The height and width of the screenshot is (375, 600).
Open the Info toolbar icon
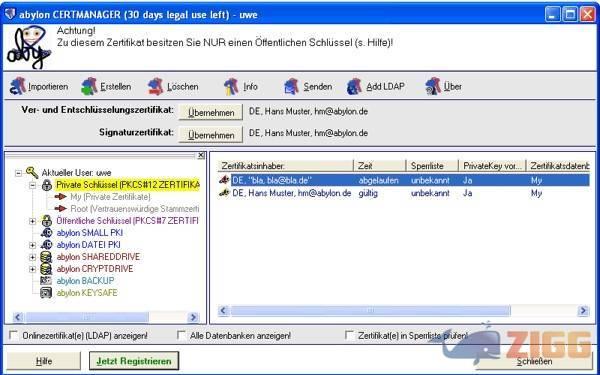[x=231, y=86]
